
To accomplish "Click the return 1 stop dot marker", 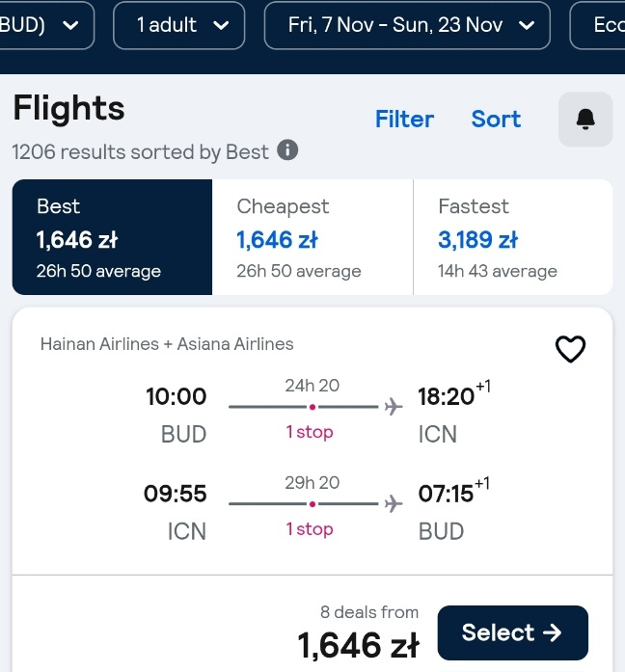I will (312, 504).
